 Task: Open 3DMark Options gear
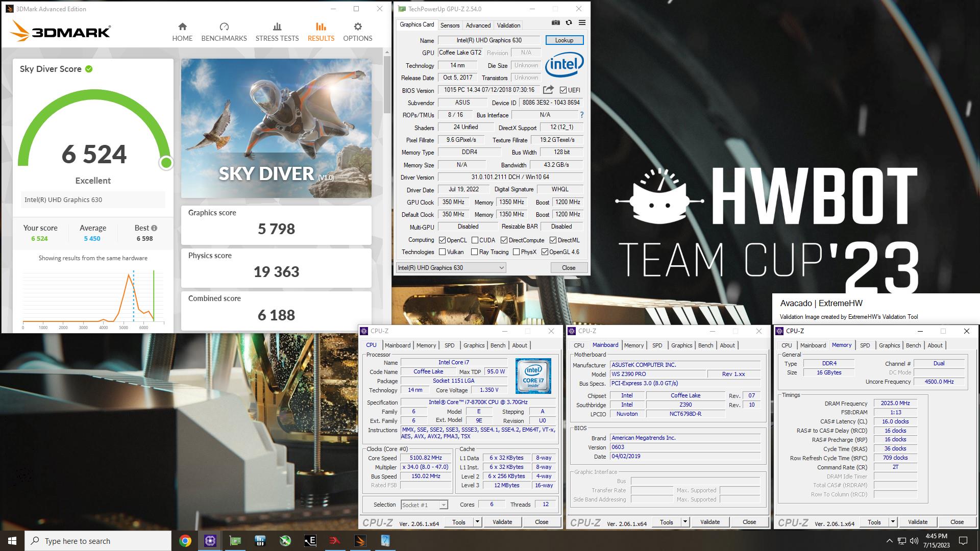click(358, 27)
